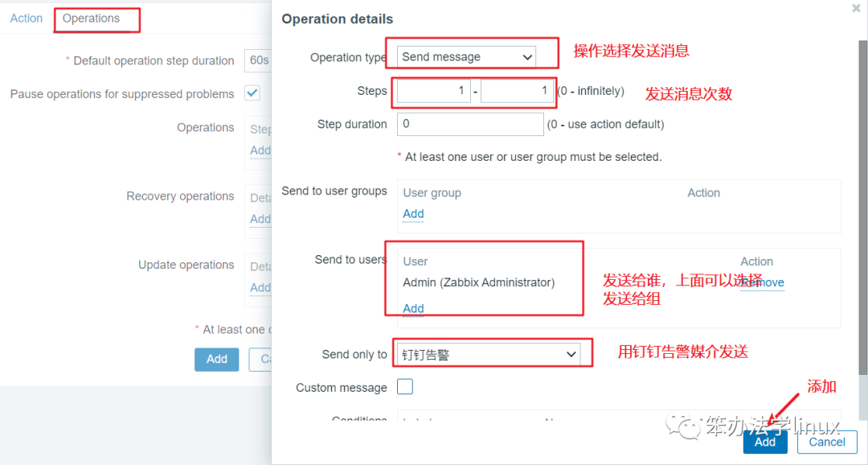Edit Default operation step duration field
Viewport: 868px width, 465px height.
pyautogui.click(x=258, y=60)
